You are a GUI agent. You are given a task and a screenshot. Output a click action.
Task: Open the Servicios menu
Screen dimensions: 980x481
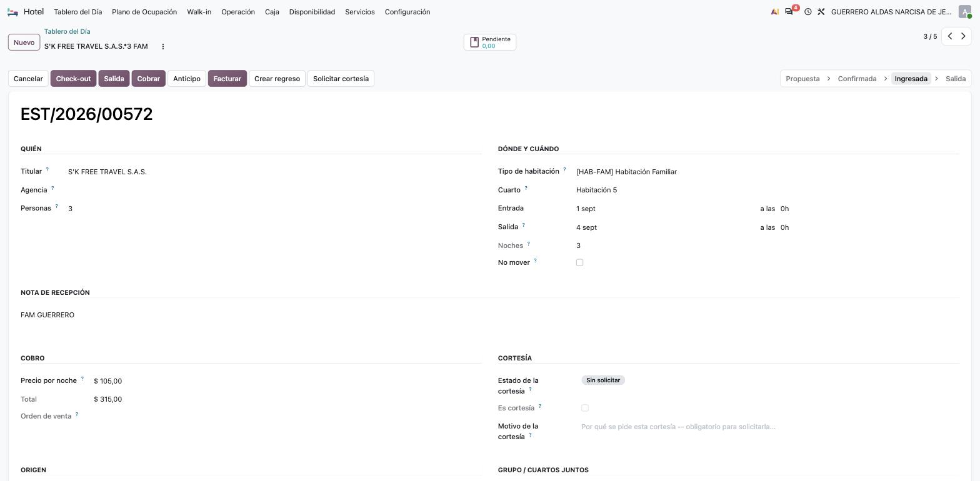click(360, 12)
